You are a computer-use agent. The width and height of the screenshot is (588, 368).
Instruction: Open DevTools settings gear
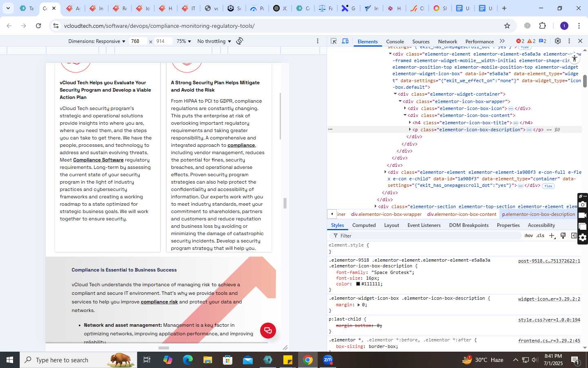[x=558, y=41]
